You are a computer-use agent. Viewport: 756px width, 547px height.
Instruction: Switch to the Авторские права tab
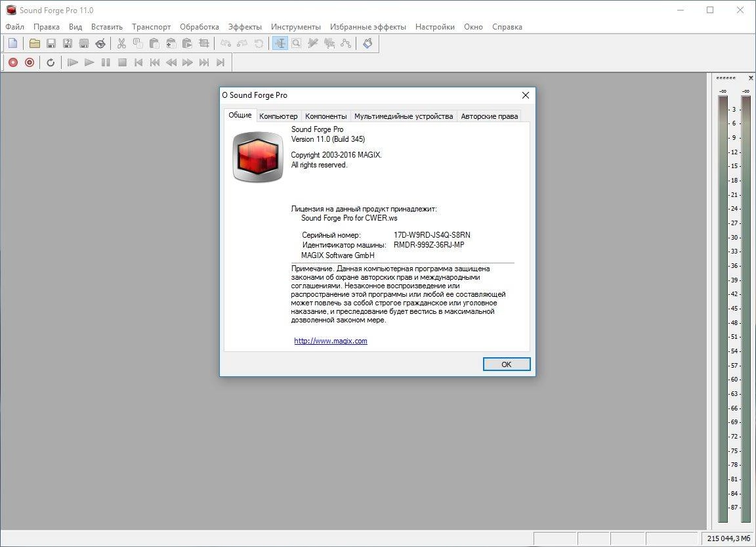(490, 116)
